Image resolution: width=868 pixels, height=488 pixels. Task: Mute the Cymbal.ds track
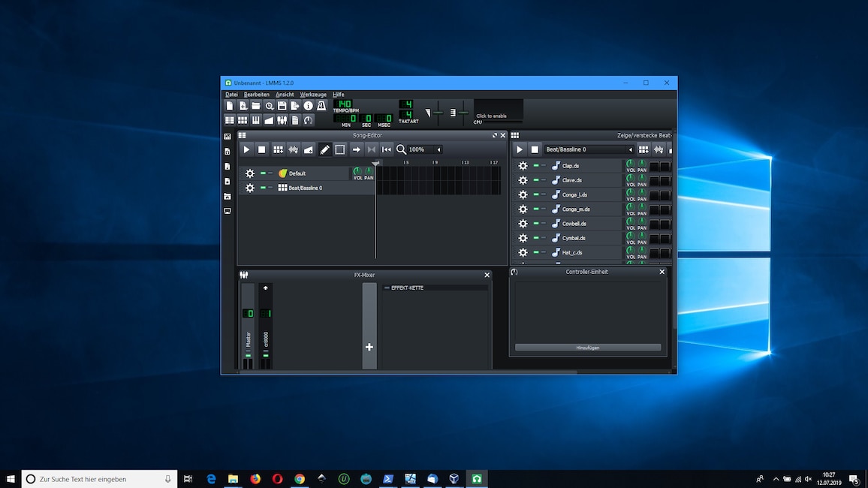click(535, 238)
